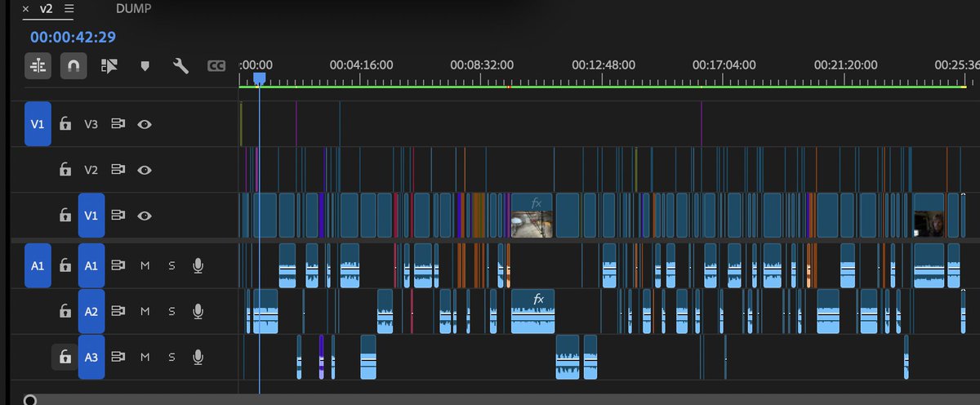Toggle Sync Lock on A2 track

coord(118,311)
